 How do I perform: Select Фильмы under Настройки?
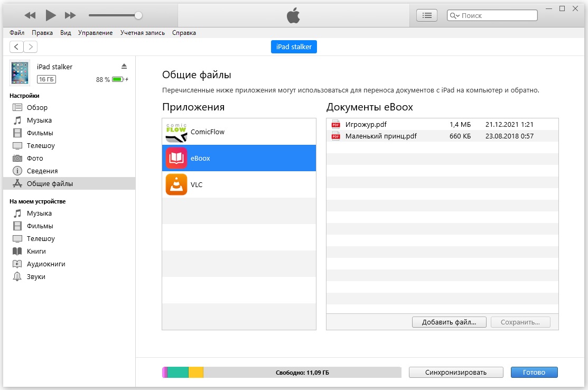pos(69,133)
